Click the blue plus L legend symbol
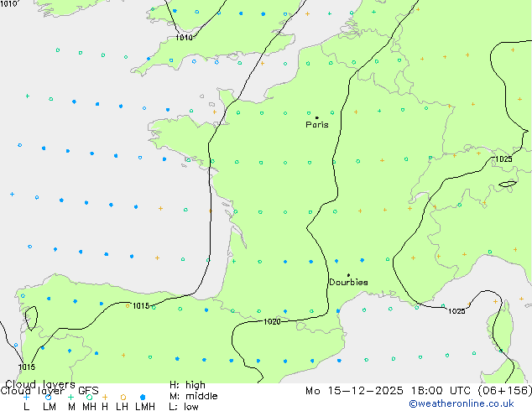The image size is (532, 411). tap(27, 397)
